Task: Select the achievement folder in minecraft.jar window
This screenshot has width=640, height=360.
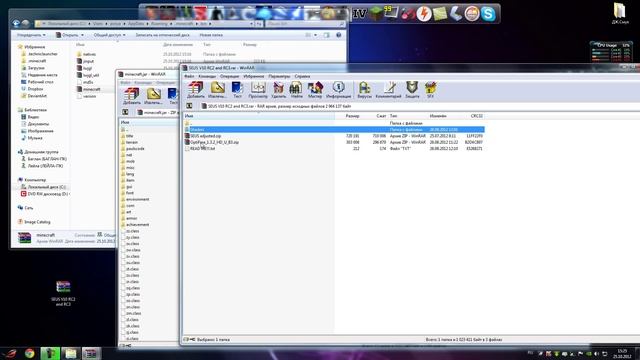Action: point(135,224)
